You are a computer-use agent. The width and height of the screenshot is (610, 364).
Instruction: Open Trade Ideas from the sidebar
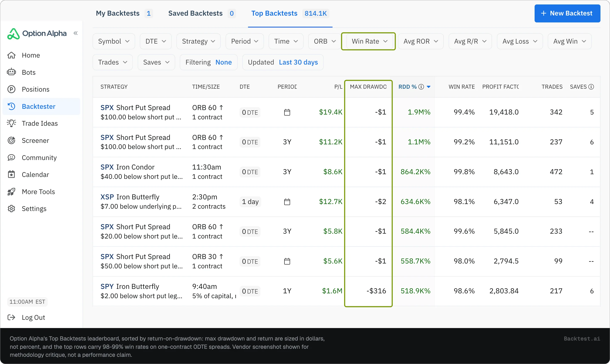click(41, 123)
